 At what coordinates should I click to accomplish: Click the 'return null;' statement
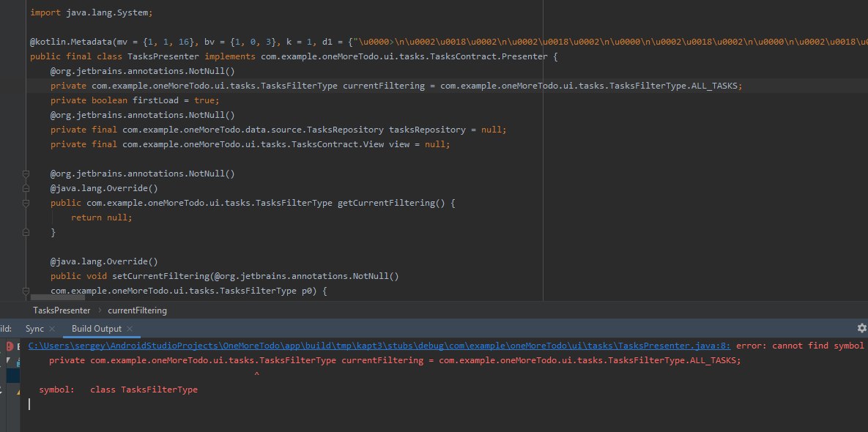tap(102, 217)
